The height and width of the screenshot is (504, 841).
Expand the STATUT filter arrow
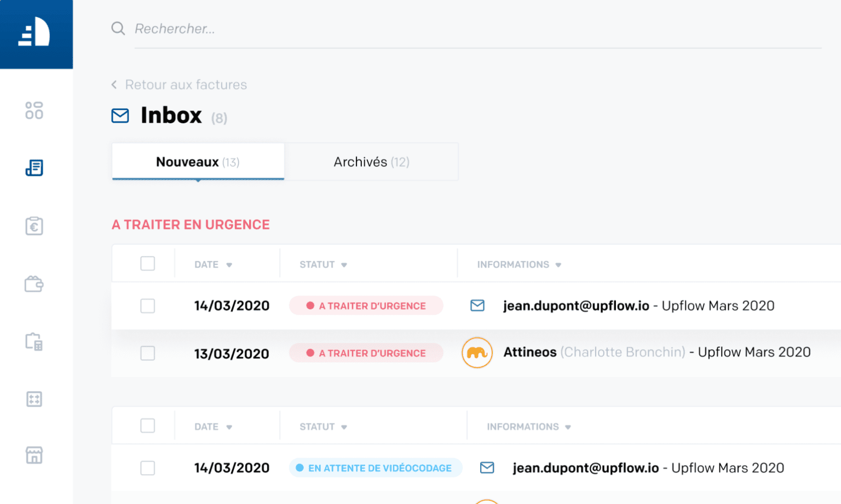click(x=344, y=264)
